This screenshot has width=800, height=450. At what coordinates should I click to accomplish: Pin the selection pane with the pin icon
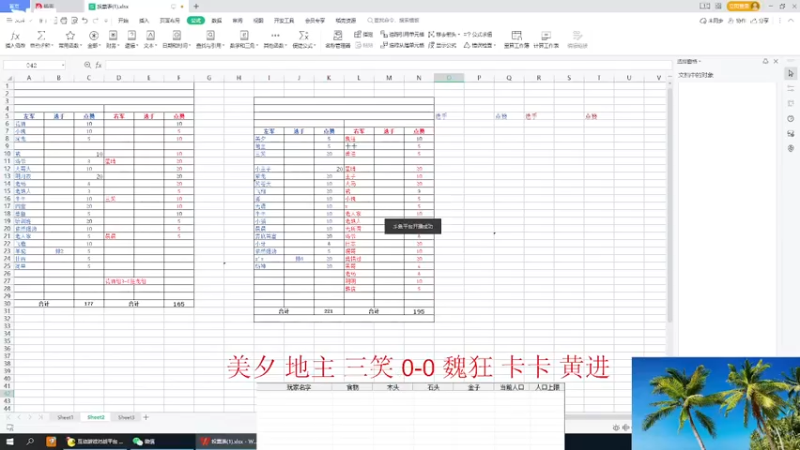click(765, 61)
